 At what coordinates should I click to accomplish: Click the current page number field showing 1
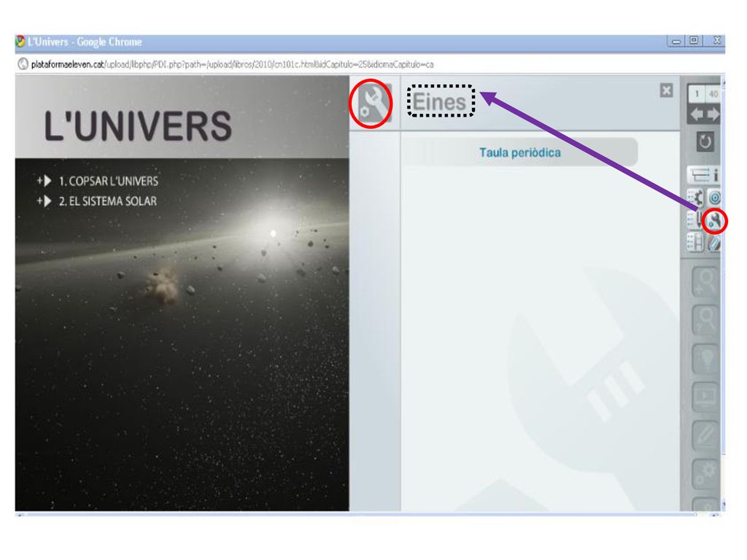pos(696,94)
